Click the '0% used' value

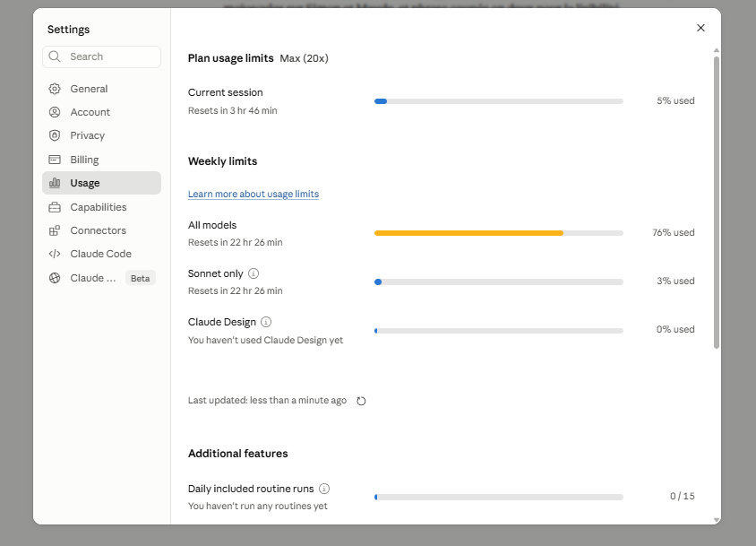(x=675, y=329)
